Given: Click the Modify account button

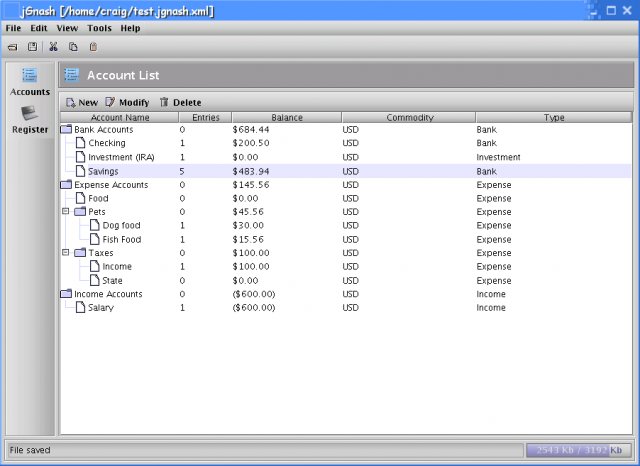Looking at the screenshot, I should click(x=127, y=102).
